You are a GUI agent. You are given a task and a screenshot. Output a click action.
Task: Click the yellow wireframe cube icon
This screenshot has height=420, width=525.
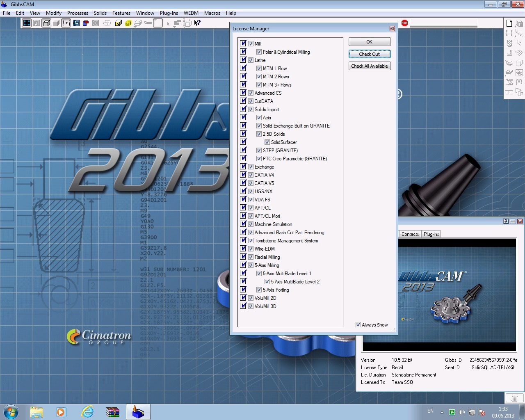click(128, 23)
